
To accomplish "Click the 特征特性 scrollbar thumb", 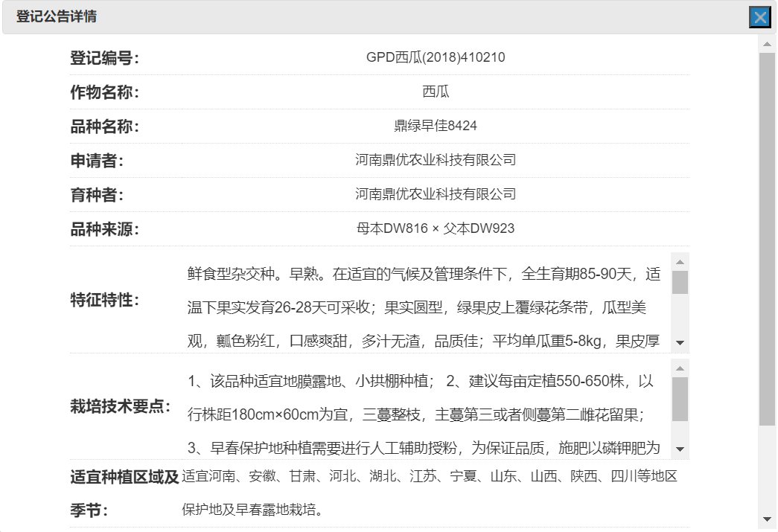I will [680, 282].
